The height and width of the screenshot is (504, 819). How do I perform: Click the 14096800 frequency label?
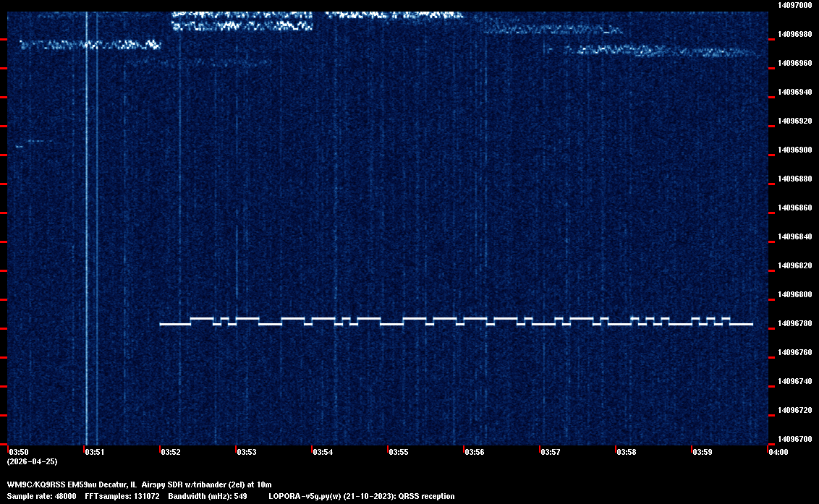794,294
